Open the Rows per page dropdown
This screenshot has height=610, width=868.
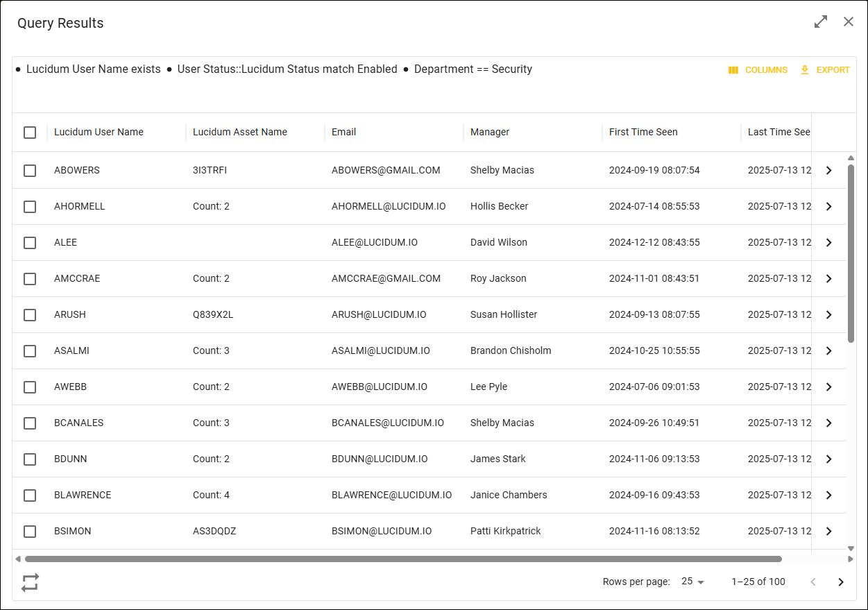tap(692, 582)
